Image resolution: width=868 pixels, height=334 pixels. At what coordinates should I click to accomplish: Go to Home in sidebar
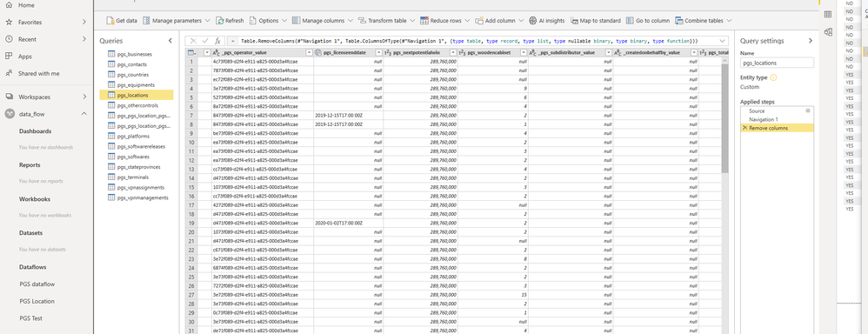(x=26, y=5)
